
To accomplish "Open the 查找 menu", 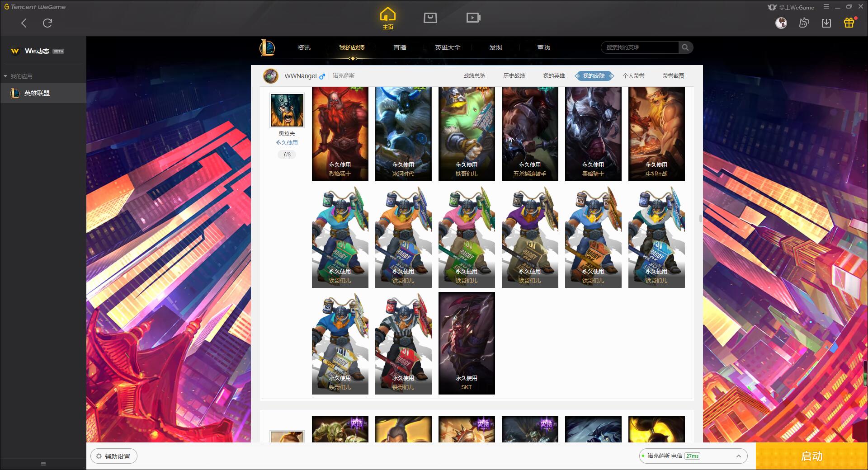I will pyautogui.click(x=543, y=47).
